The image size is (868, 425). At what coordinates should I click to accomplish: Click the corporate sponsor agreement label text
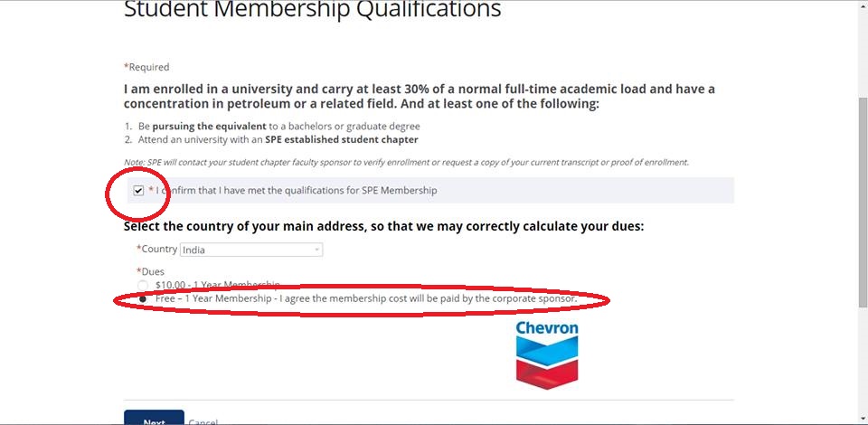tap(366, 298)
